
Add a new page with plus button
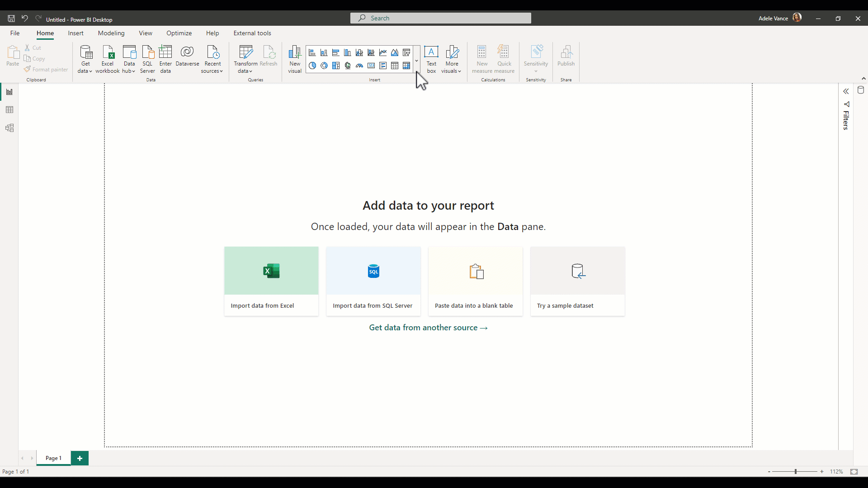tap(80, 458)
